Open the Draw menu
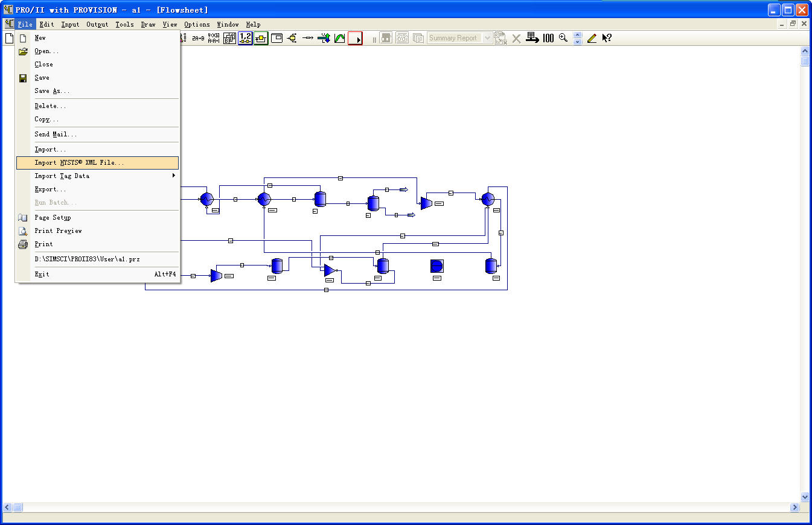Viewport: 812px width, 525px height. (x=148, y=25)
